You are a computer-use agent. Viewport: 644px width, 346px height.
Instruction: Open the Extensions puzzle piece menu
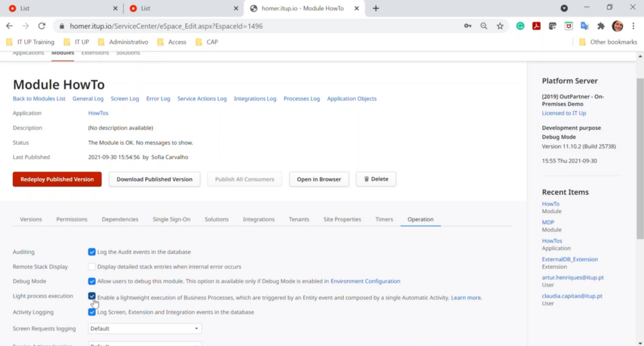pyautogui.click(x=601, y=26)
